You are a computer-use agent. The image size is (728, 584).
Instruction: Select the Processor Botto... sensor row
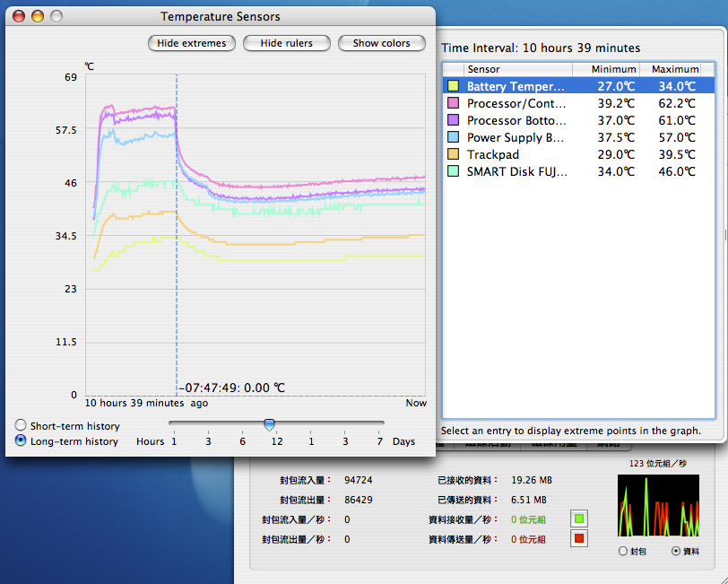coord(578,120)
